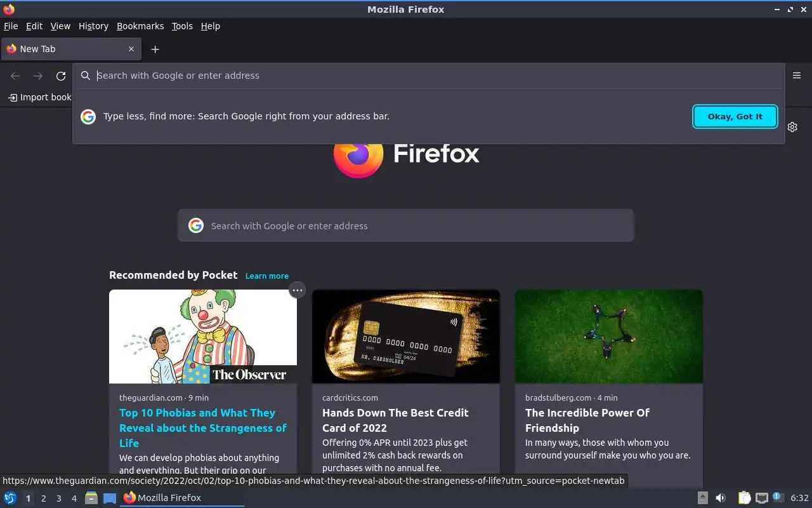Click the 6:32 clock in taskbar

(x=799, y=498)
